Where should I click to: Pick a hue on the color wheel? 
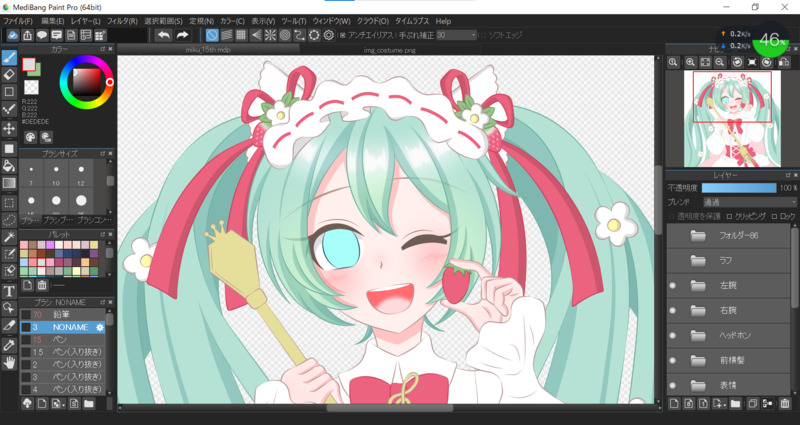coord(86,82)
